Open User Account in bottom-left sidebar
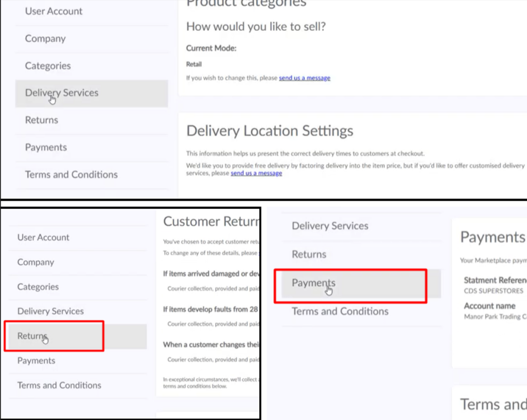 tap(78, 238)
